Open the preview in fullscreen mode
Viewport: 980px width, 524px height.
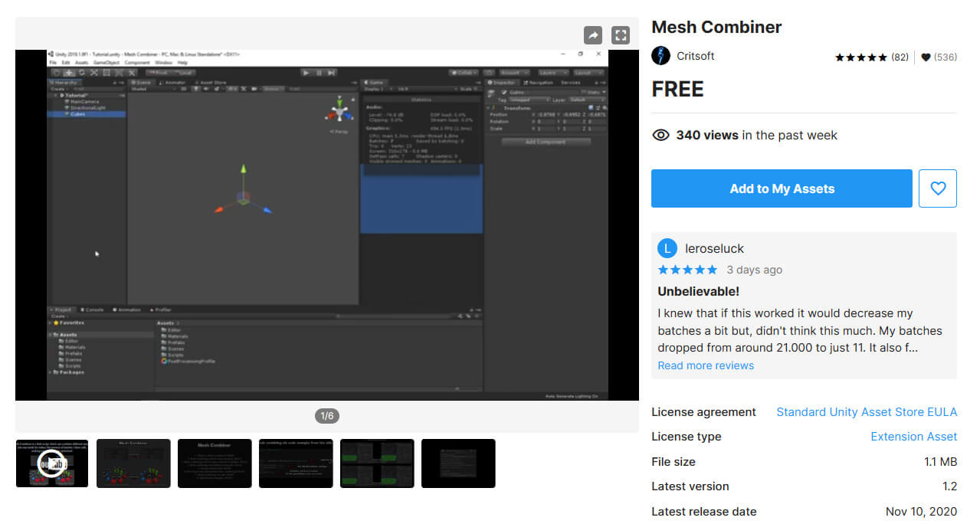621,35
